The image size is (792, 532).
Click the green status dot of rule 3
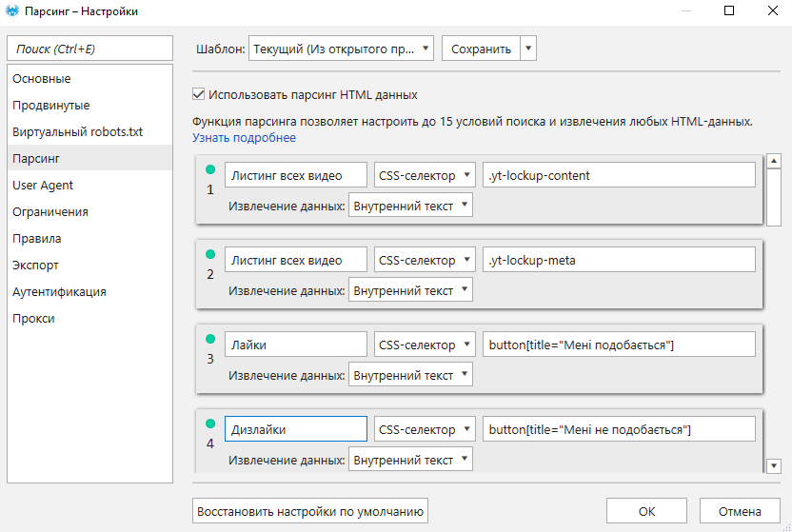[210, 339]
